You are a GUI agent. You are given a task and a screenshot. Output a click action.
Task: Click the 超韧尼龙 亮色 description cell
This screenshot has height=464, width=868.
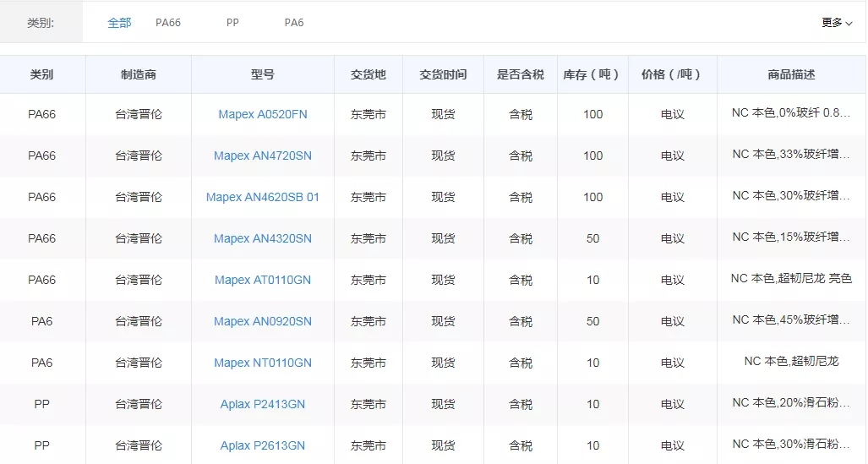(791, 278)
